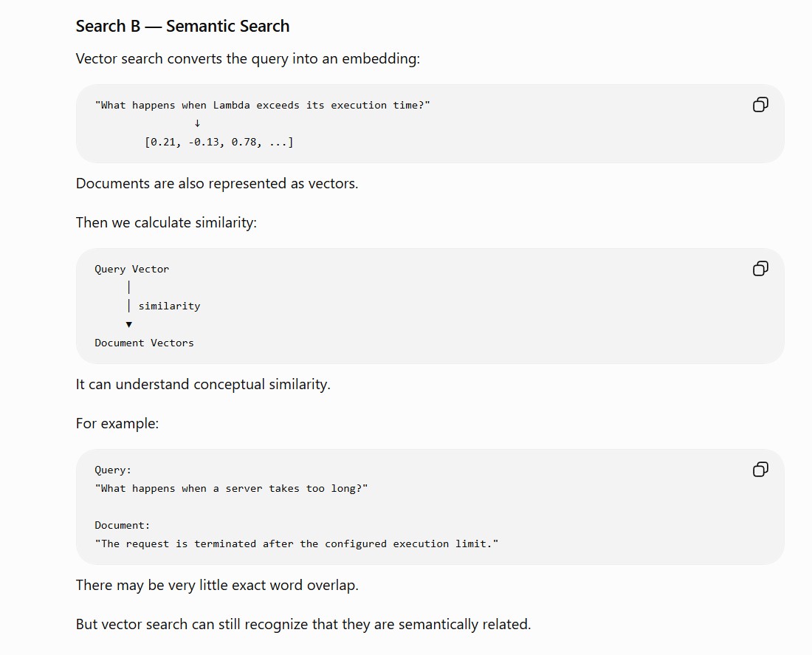This screenshot has height=655, width=812.
Task: Click the "Query Vector" label in diagram
Action: tap(132, 269)
